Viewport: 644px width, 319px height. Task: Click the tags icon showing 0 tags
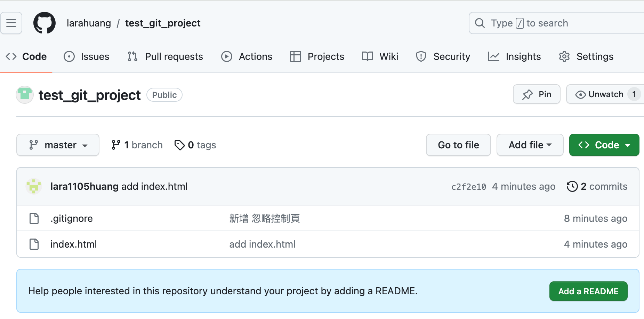[179, 145]
